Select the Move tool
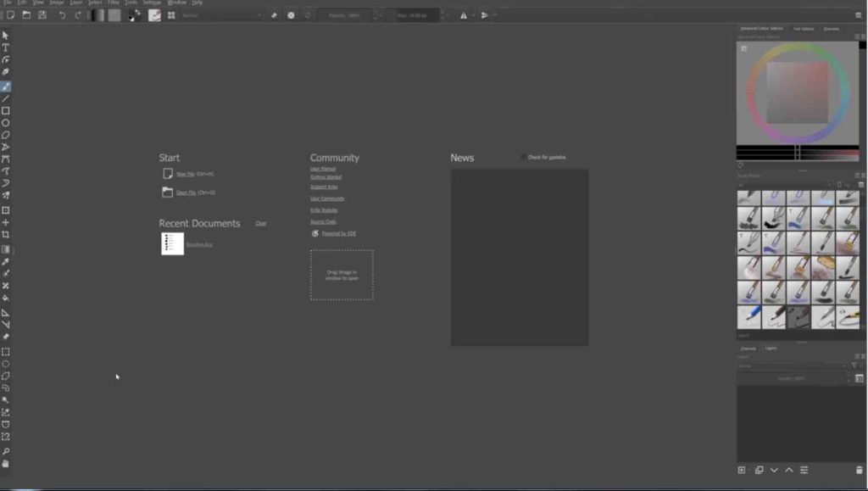 (6, 222)
